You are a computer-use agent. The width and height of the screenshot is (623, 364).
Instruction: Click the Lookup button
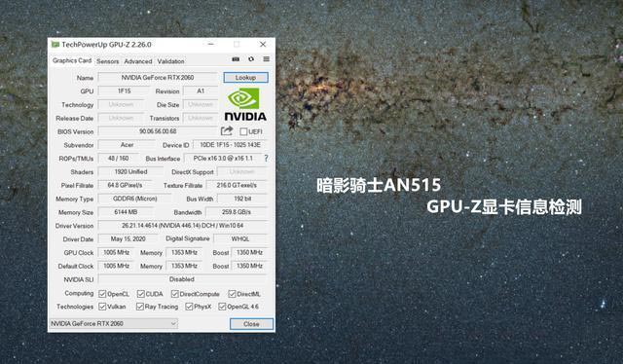pos(245,78)
